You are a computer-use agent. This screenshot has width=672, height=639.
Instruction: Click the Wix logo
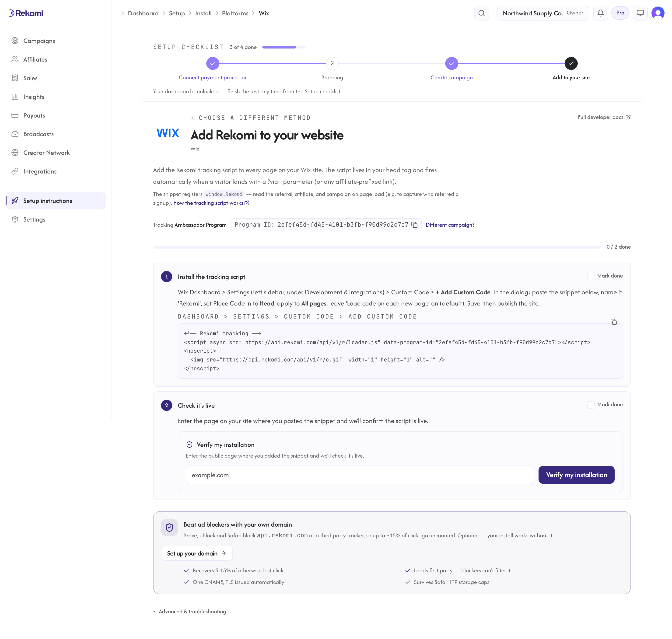168,133
